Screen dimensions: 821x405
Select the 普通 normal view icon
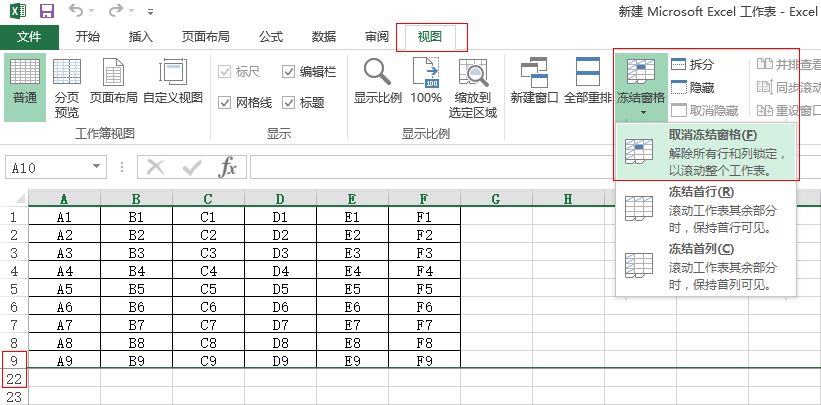[x=25, y=81]
